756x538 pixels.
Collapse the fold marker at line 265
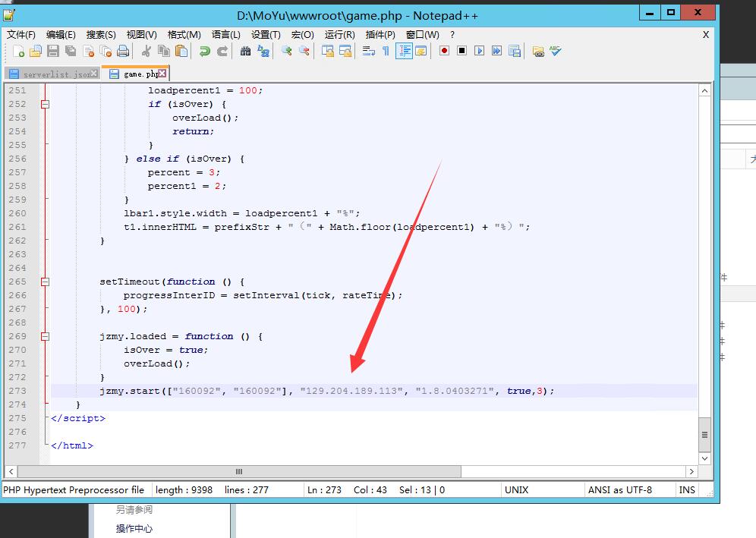(x=45, y=282)
